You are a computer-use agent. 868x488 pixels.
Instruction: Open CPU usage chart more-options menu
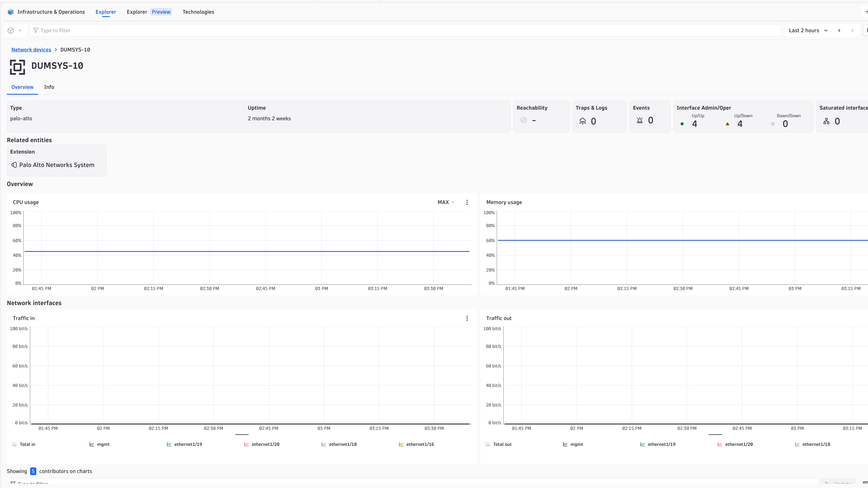coord(467,202)
